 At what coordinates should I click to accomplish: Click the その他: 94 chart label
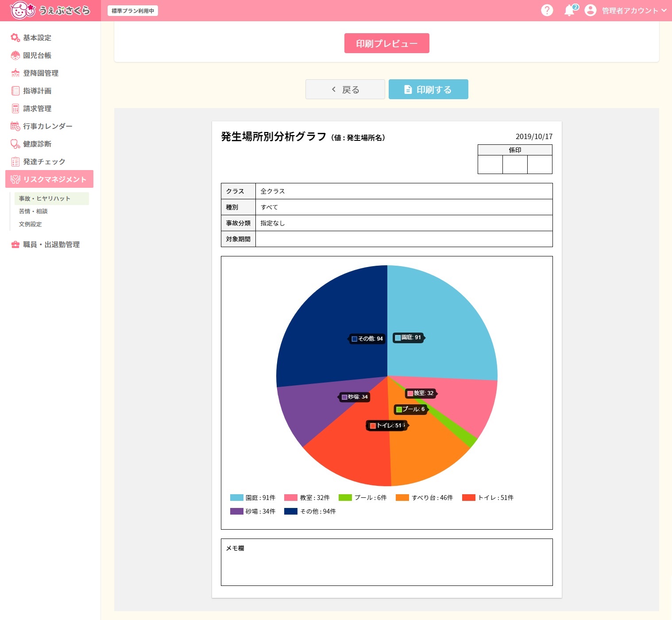367,339
